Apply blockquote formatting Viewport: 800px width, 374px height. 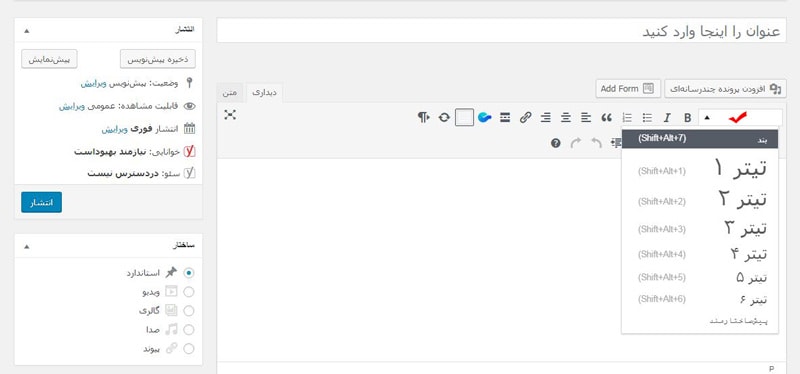606,118
